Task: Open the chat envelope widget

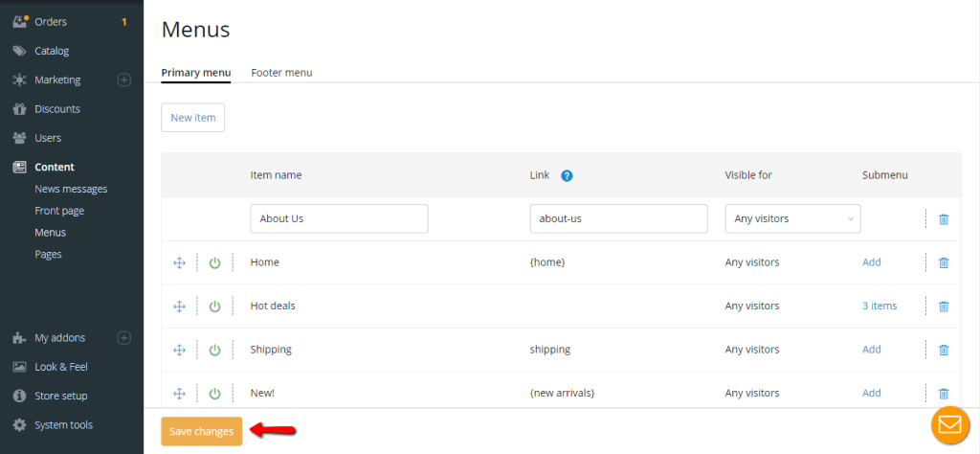Action: (x=950, y=425)
